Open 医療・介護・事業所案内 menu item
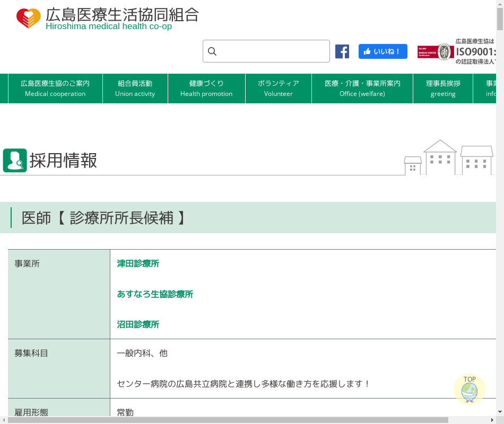 362,88
